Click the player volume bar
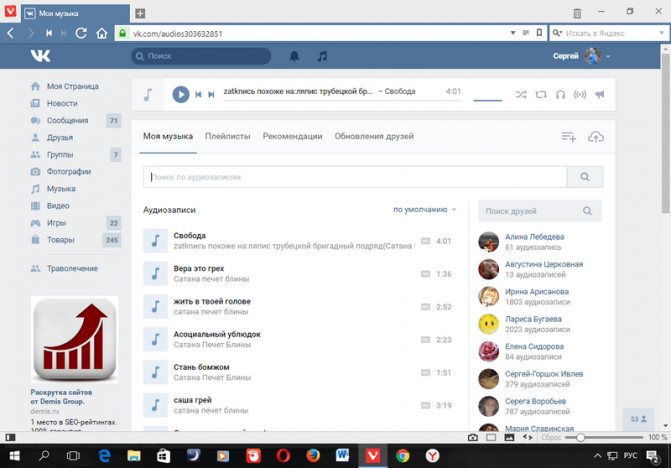 click(487, 101)
